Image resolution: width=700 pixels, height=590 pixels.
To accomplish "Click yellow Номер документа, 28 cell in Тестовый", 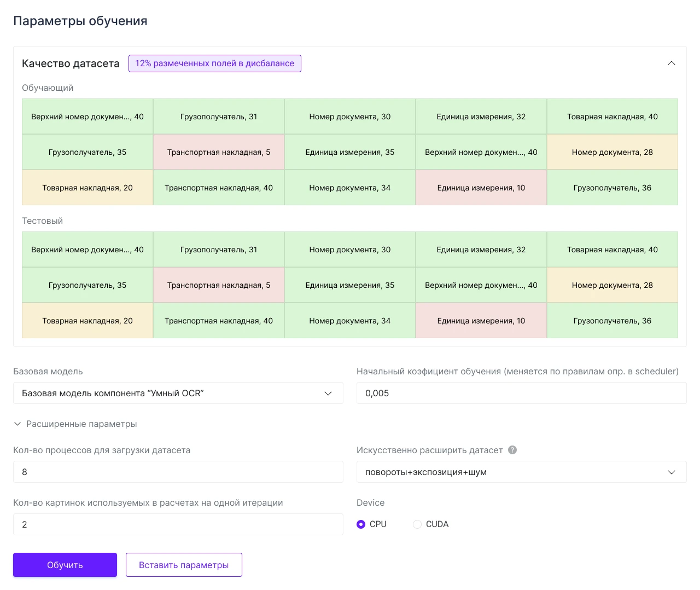I will point(612,285).
